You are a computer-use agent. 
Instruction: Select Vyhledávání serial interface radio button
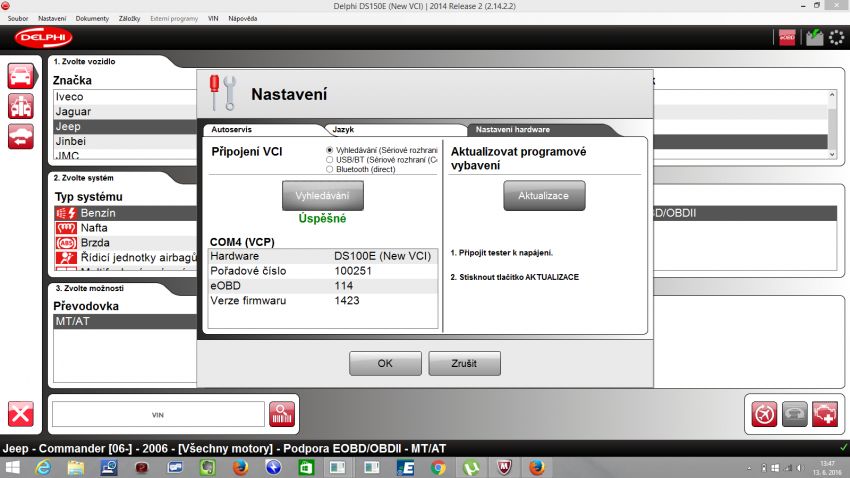(330, 150)
